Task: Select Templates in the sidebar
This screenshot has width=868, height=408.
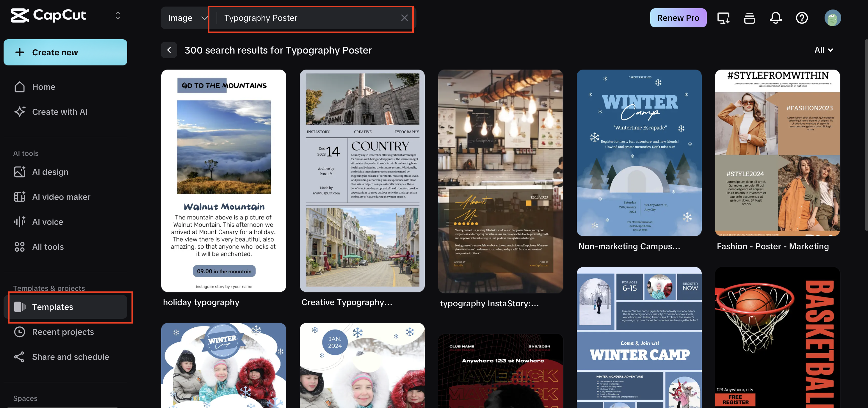Action: click(53, 307)
